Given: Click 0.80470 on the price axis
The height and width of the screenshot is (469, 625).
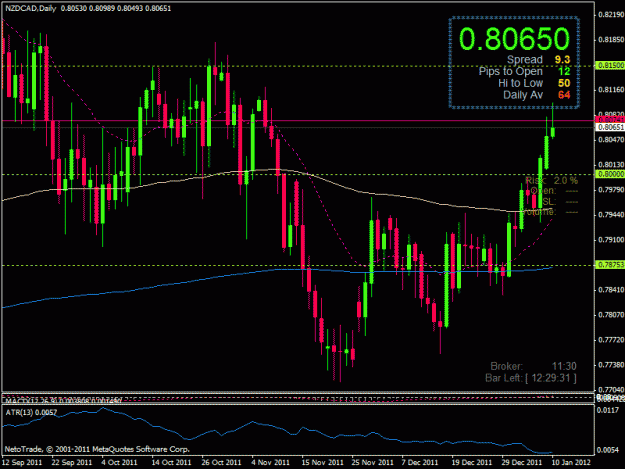Looking at the screenshot, I should [x=611, y=140].
